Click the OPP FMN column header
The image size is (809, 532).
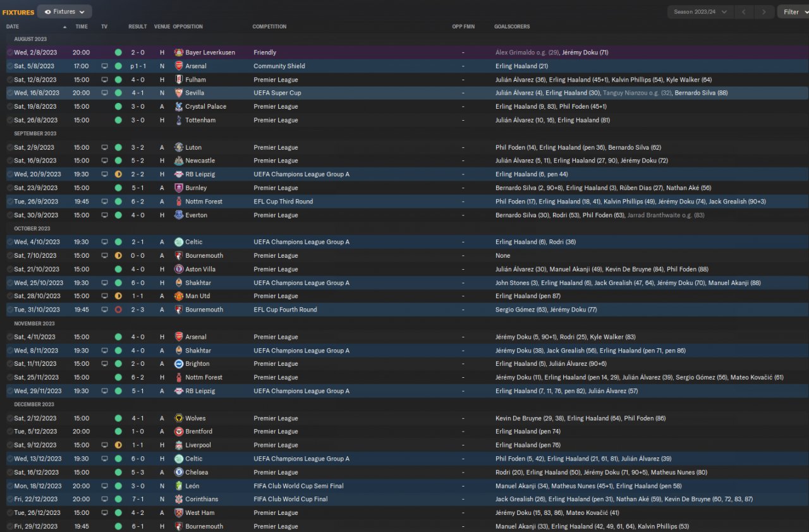pos(463,27)
